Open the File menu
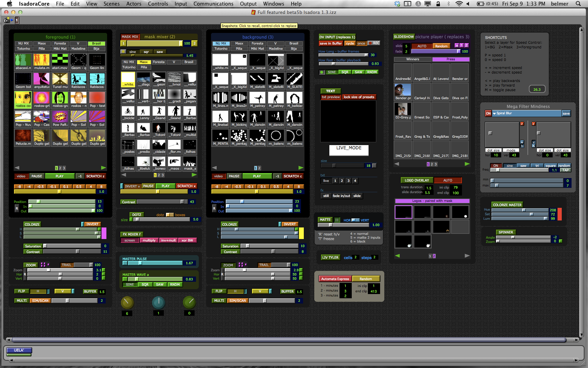 pyautogui.click(x=60, y=4)
